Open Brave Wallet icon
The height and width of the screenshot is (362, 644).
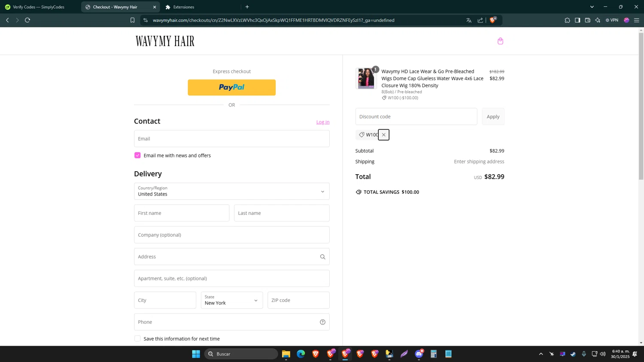point(587,20)
